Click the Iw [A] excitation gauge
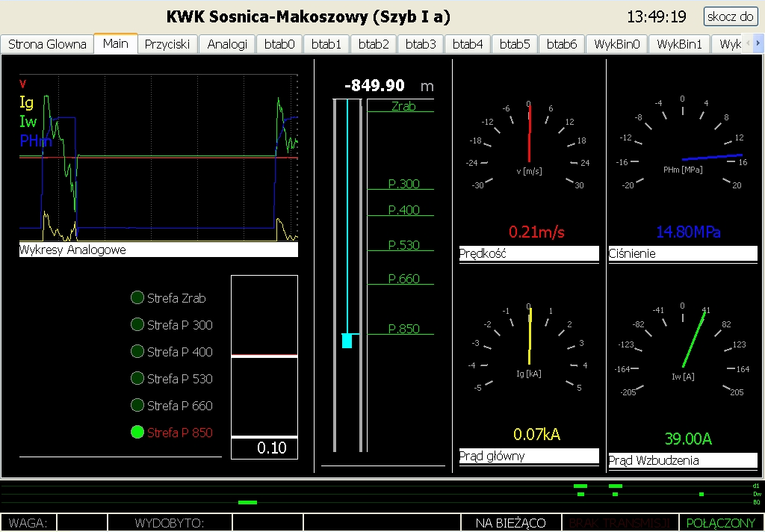This screenshot has height=532, width=765. pos(683,350)
